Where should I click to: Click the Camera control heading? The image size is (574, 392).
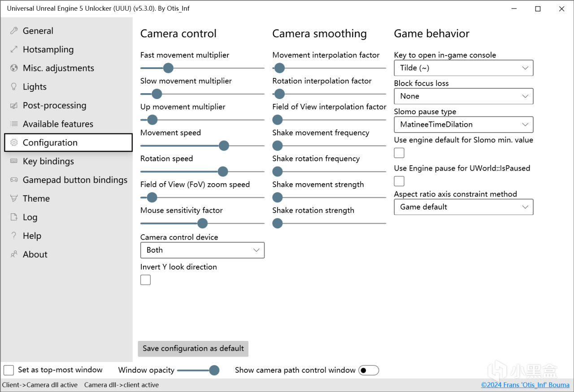[178, 34]
